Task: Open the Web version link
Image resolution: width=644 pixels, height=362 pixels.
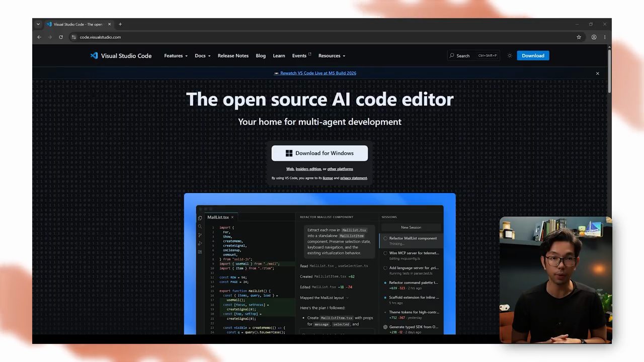Action: pyautogui.click(x=290, y=169)
